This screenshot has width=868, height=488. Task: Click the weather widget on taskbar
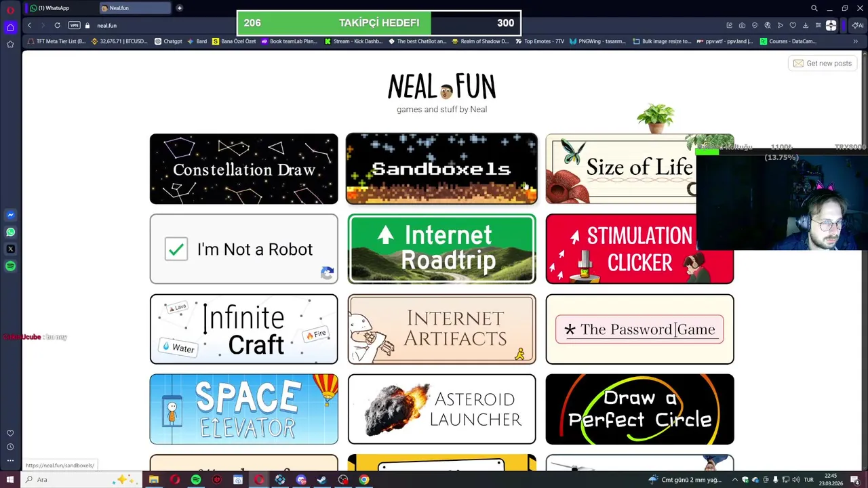[x=684, y=479]
